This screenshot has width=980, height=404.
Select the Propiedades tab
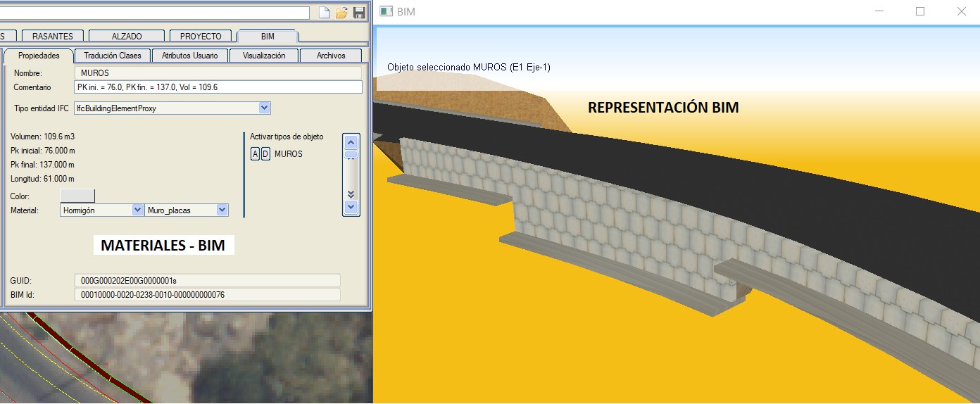coord(39,55)
